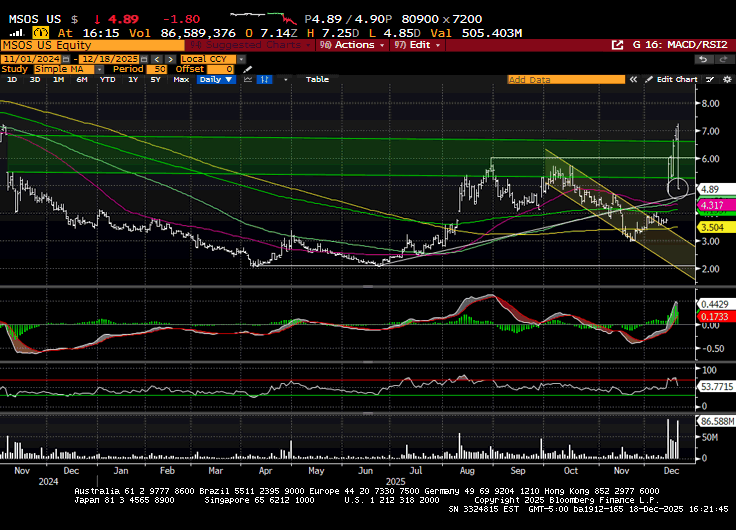Open the Actions menu
The width and height of the screenshot is (736, 530).
click(x=352, y=45)
